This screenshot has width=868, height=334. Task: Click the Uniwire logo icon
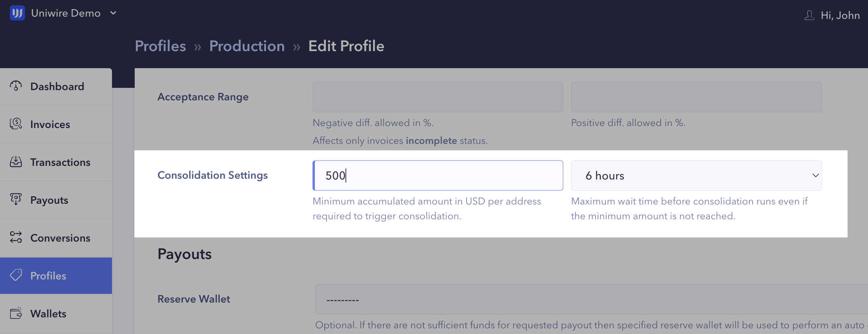click(17, 13)
